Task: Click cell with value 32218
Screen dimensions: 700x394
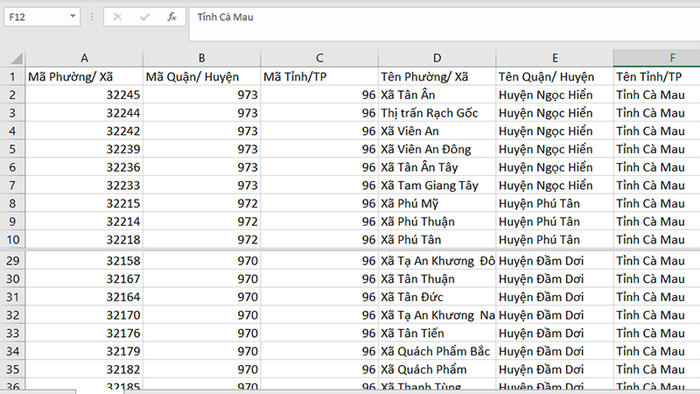Action: click(84, 240)
